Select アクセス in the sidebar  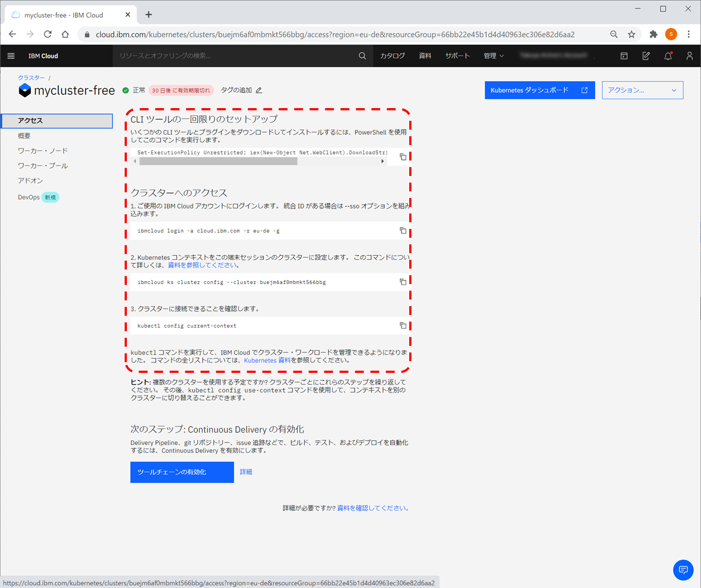pos(57,121)
